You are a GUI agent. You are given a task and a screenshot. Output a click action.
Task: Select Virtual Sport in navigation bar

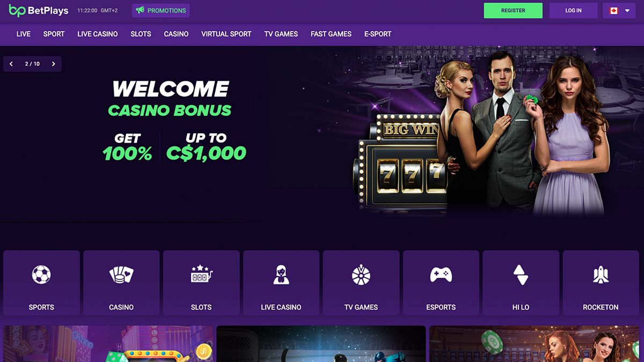pyautogui.click(x=226, y=34)
